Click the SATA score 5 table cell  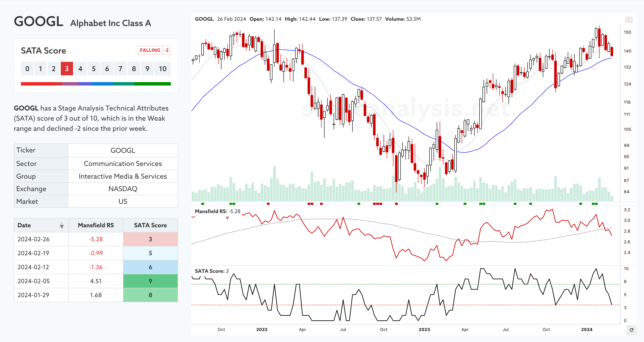(150, 253)
